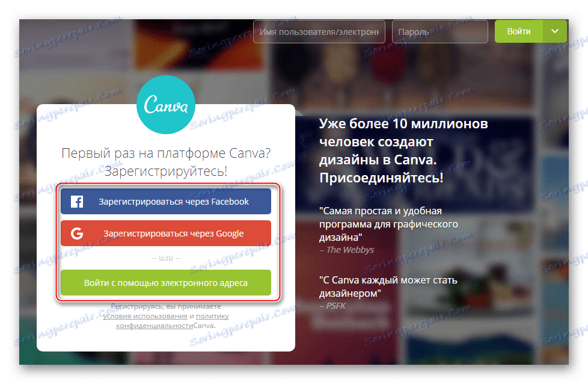Click the Canva avatar above signup form
The width and height of the screenshot is (588, 384).
tap(166, 105)
